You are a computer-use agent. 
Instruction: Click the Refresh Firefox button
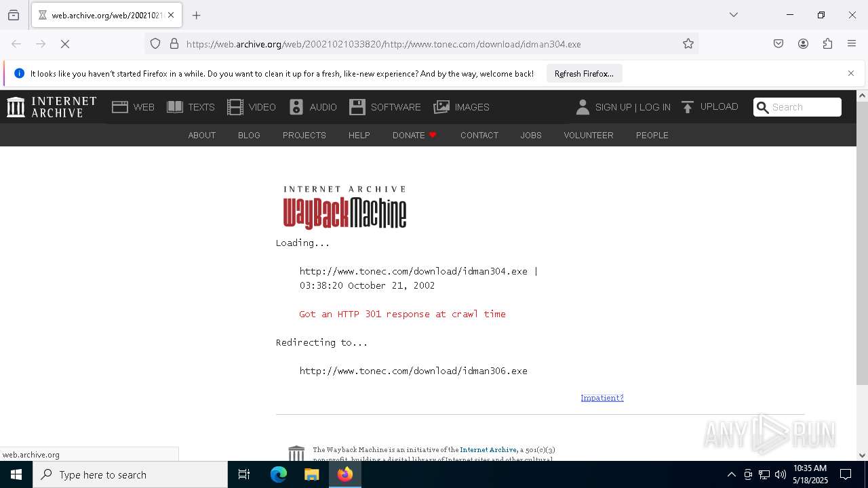tap(584, 73)
